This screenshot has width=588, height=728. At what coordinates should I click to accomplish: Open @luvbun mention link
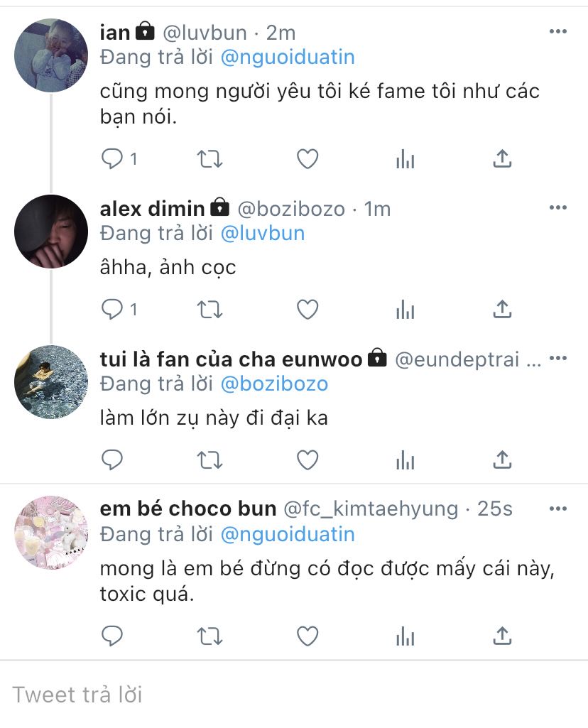tap(263, 234)
